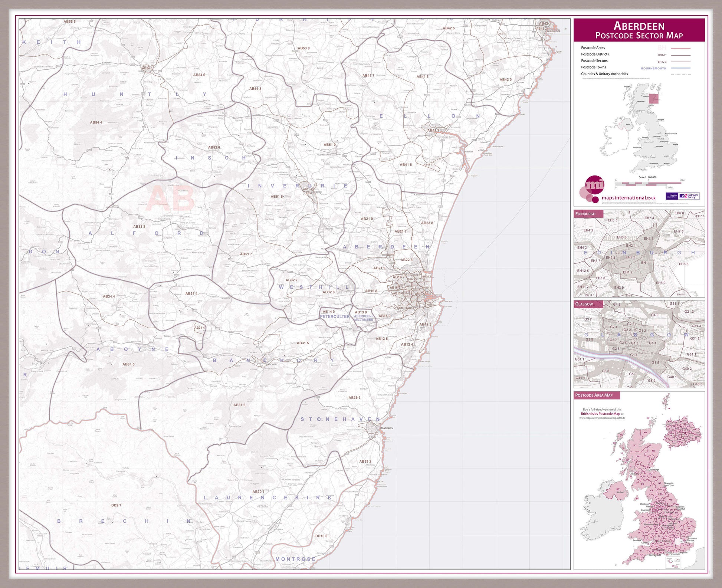Viewport: 722px width, 588px height.
Task: Click the AB12 5 sector label
Action: pos(382,339)
